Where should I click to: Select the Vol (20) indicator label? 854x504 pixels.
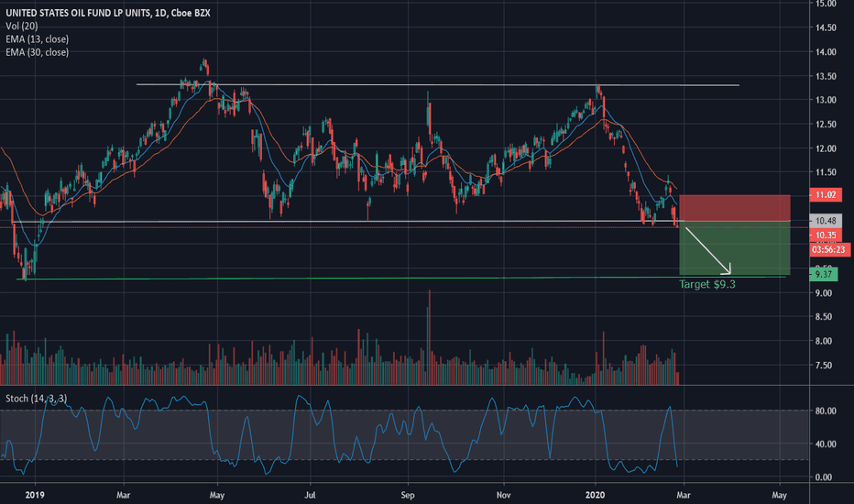22,27
